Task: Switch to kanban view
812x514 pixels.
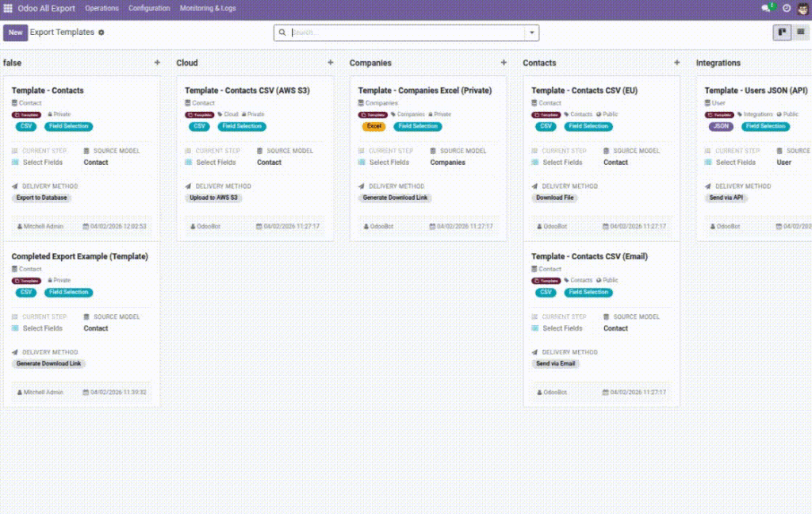Action: [x=782, y=32]
